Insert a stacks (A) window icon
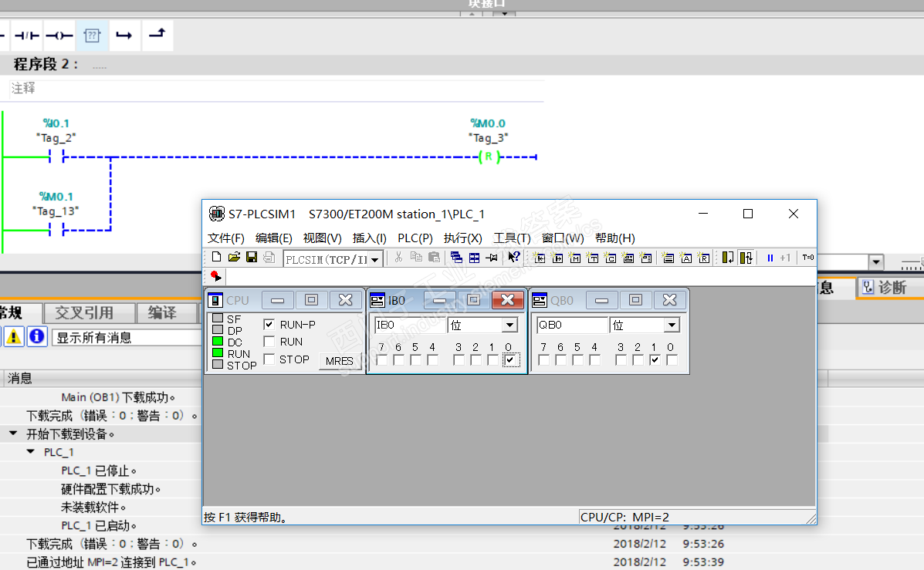 pyautogui.click(x=686, y=258)
